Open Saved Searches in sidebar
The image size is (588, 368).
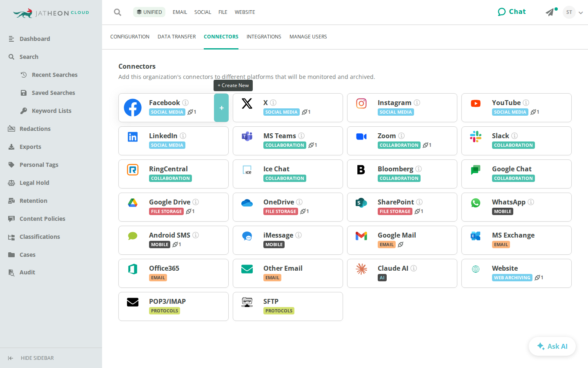point(53,93)
